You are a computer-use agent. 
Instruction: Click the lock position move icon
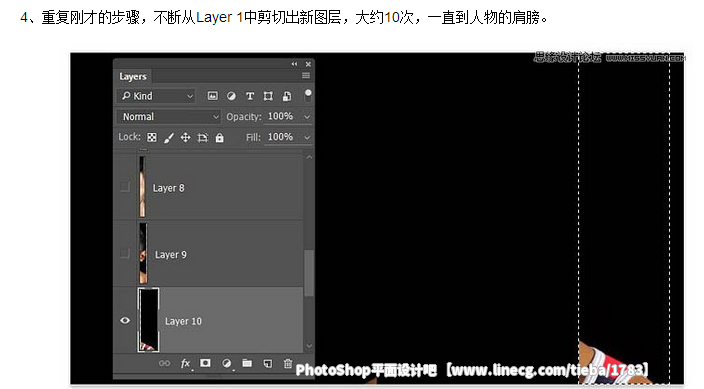[185, 137]
